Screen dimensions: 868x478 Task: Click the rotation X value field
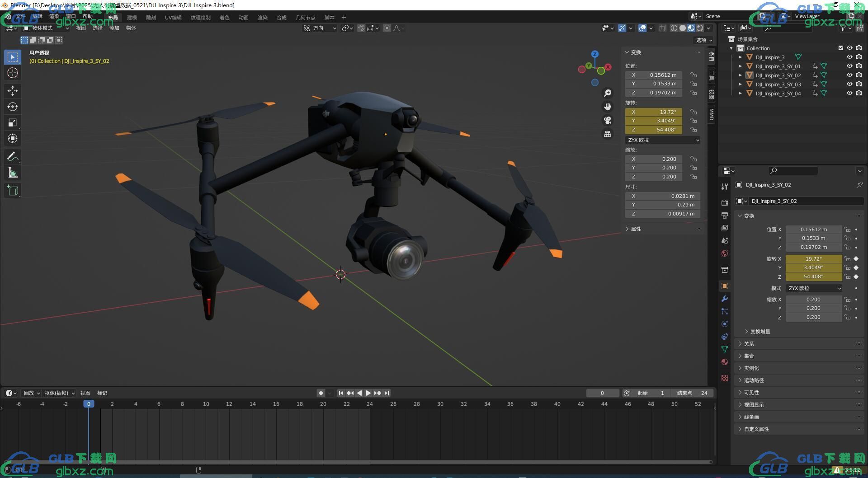pos(654,112)
